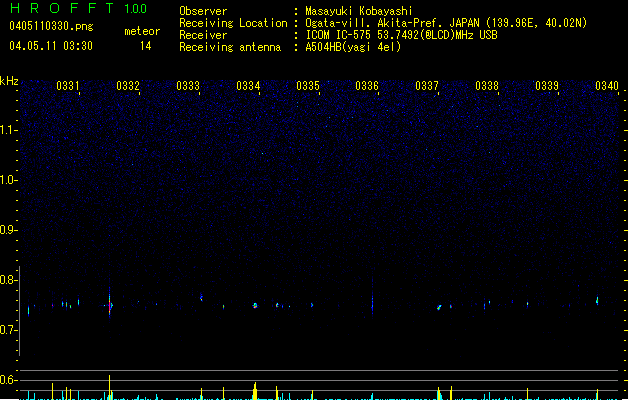Click the 0.7 frequency axis label

8,330
